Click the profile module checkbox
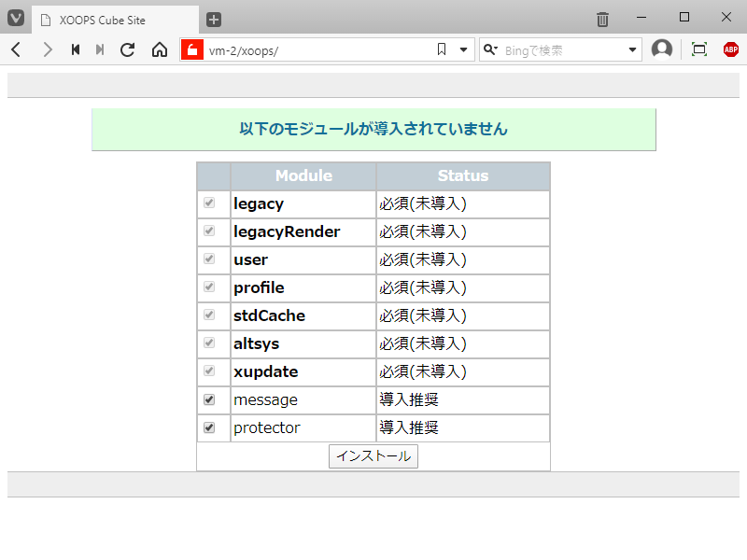The width and height of the screenshot is (747, 560). (x=208, y=287)
